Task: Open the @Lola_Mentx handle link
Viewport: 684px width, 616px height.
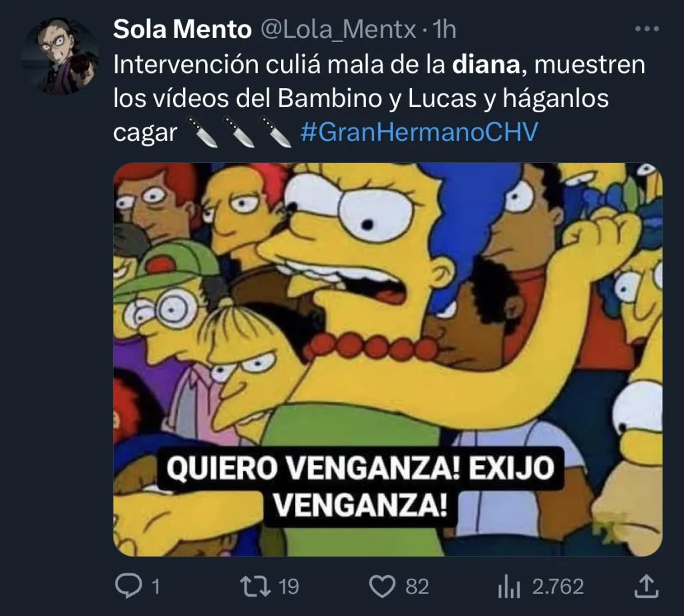Action: [339, 30]
